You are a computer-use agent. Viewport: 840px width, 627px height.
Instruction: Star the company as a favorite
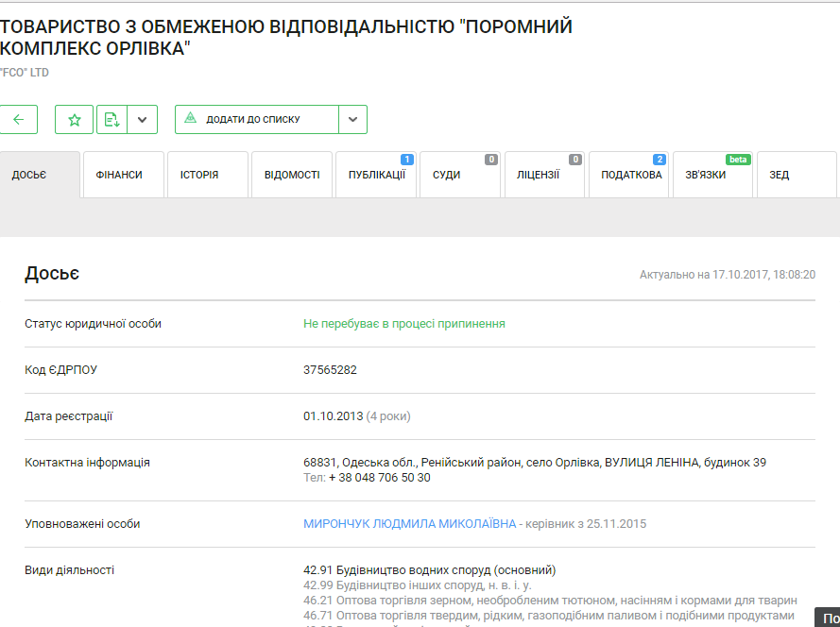pyautogui.click(x=74, y=120)
